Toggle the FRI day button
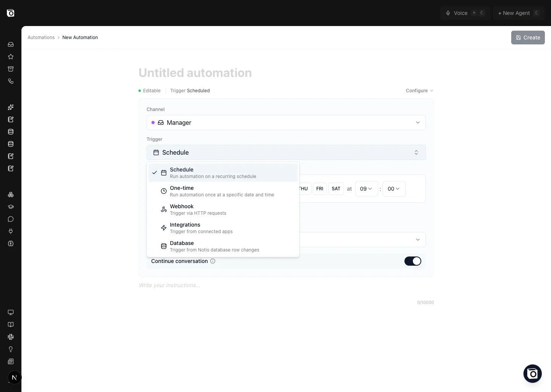 [x=320, y=189]
